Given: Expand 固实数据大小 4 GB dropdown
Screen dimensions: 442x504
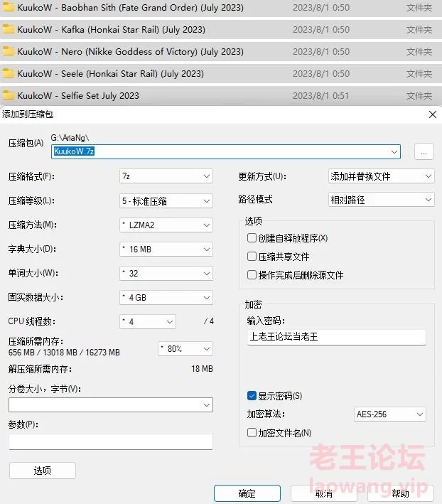Looking at the screenshot, I should 166,298.
